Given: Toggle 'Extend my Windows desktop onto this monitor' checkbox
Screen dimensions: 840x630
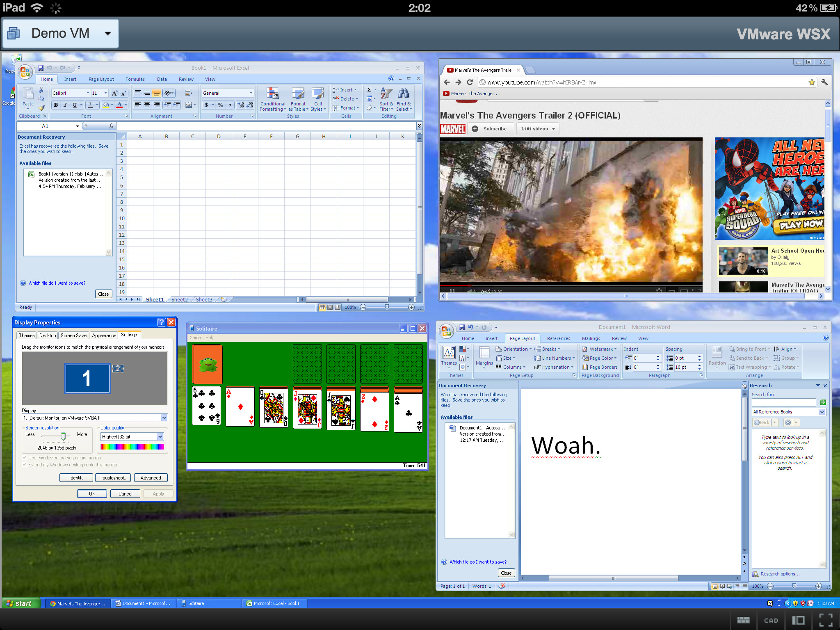Looking at the screenshot, I should (x=25, y=464).
